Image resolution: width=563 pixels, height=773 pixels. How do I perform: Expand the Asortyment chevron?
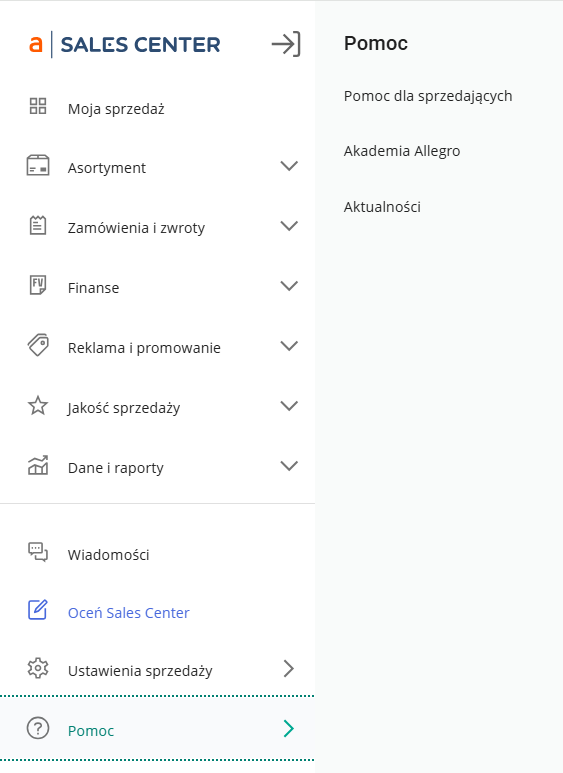(289, 166)
